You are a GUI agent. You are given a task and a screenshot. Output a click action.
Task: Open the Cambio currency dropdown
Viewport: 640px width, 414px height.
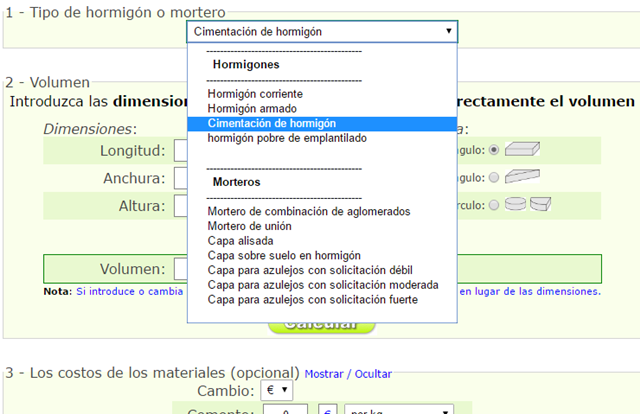[x=277, y=390]
